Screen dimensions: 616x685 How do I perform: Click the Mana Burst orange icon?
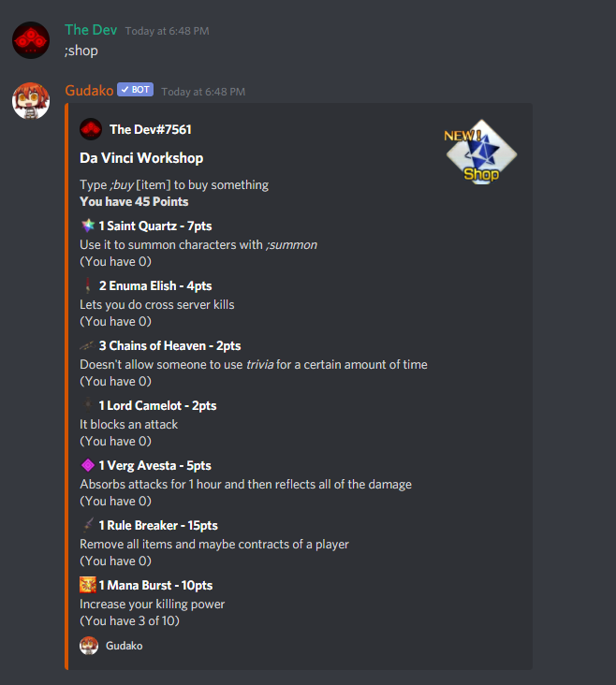88,585
